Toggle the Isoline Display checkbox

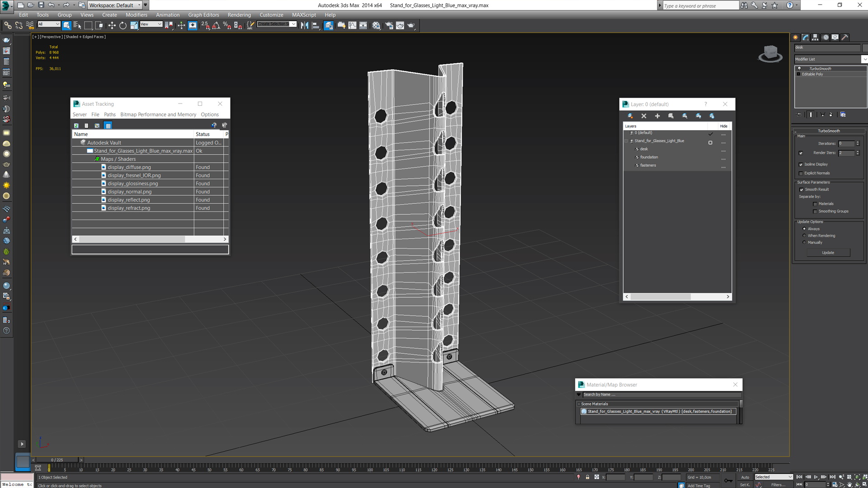(801, 164)
